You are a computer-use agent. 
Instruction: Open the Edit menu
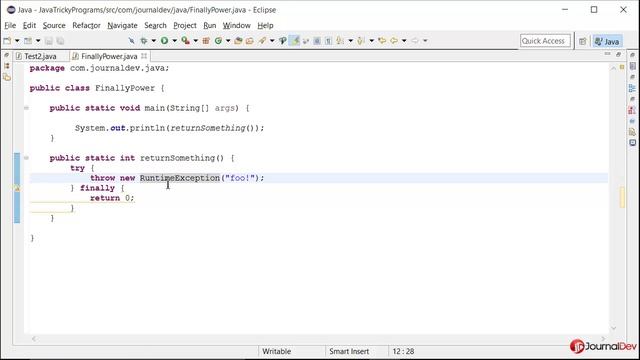click(29, 25)
